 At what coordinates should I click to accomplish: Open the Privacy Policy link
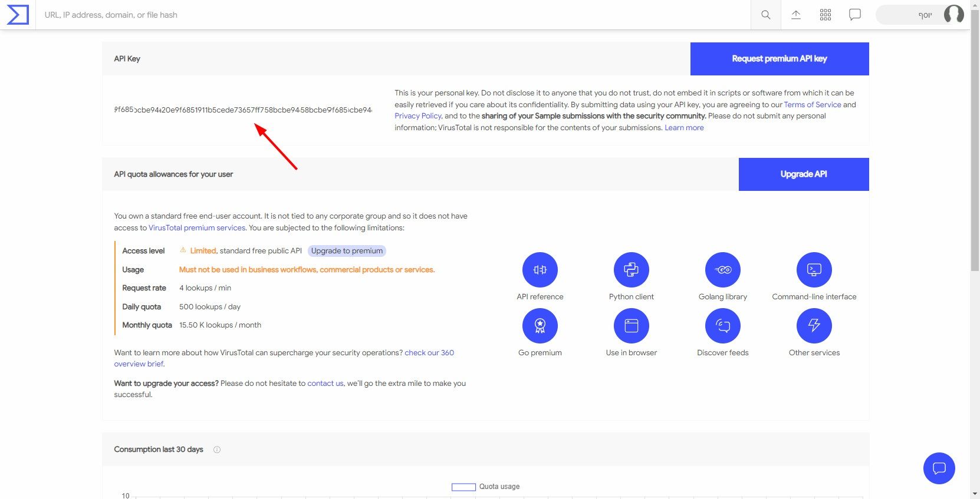tap(418, 116)
